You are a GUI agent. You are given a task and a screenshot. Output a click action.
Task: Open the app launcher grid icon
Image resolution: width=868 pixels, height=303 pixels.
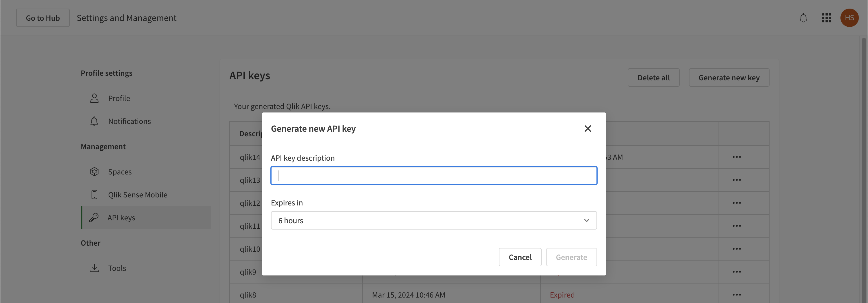click(826, 18)
